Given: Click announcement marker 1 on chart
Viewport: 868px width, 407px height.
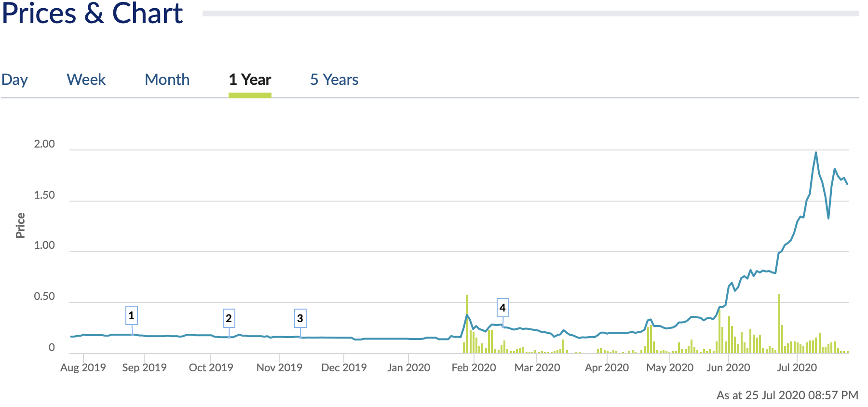Looking at the screenshot, I should click(131, 316).
